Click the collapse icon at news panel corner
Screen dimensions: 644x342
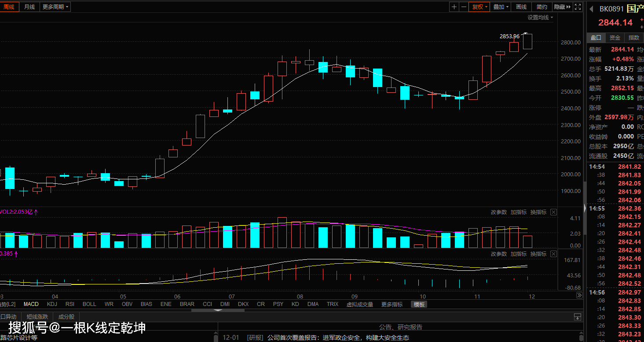(x=578, y=317)
